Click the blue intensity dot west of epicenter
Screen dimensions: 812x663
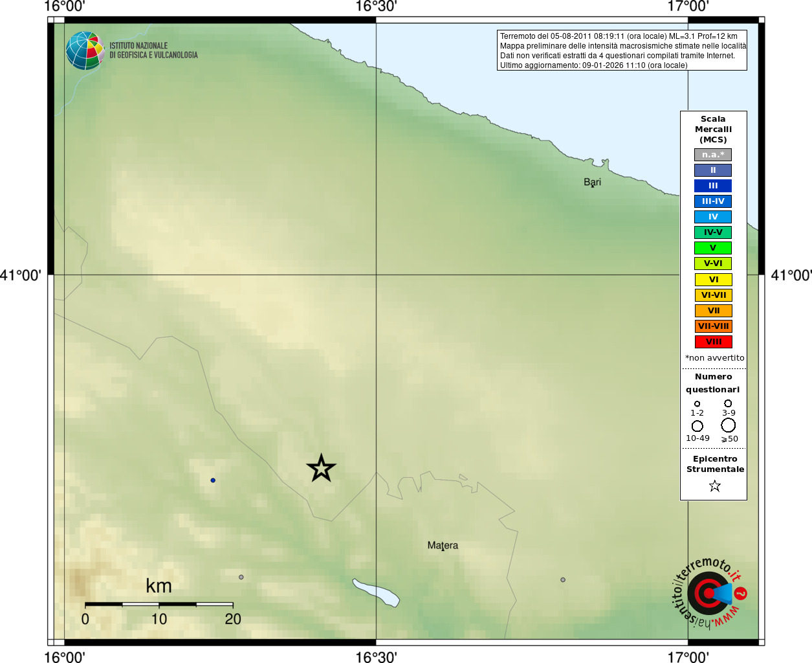(213, 480)
